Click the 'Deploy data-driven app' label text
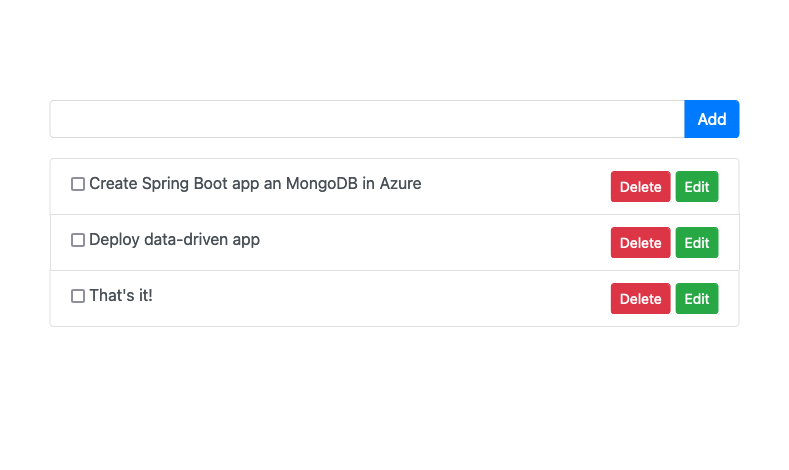 point(174,240)
